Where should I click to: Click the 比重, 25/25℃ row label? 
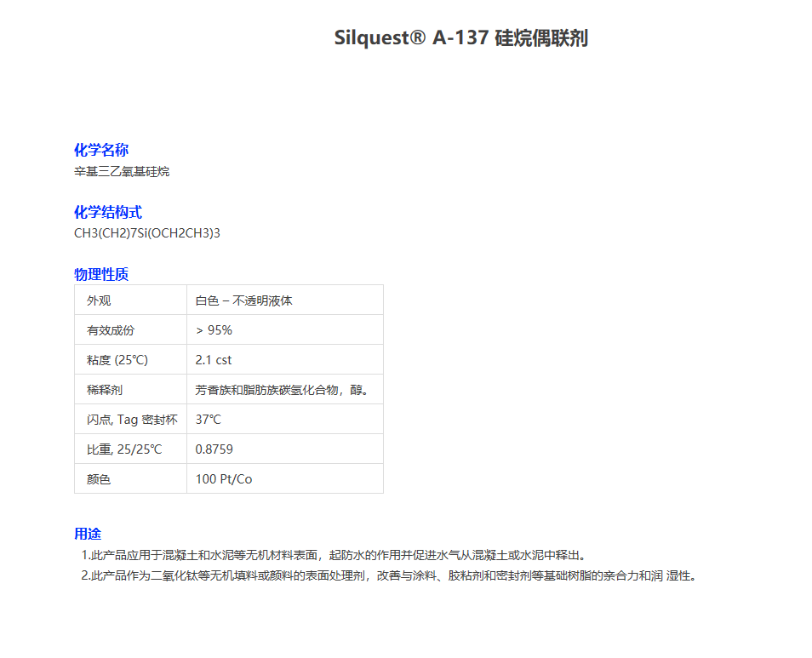tap(122, 449)
